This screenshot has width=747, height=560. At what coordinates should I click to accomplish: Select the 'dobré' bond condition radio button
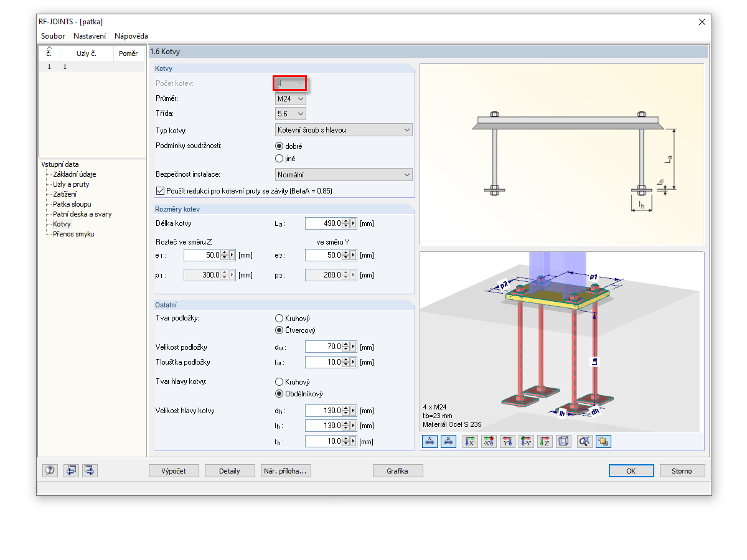(x=280, y=146)
